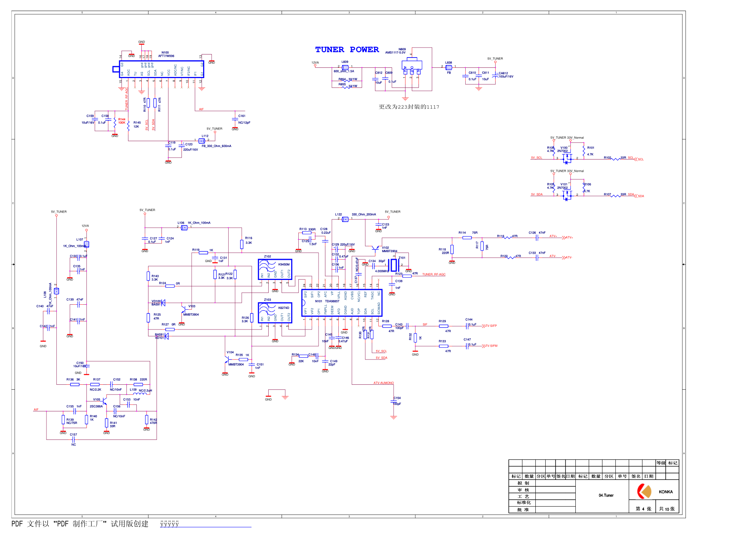Click the Z102 K9450M SAW filter block
The width and height of the screenshot is (756, 534).
click(275, 269)
